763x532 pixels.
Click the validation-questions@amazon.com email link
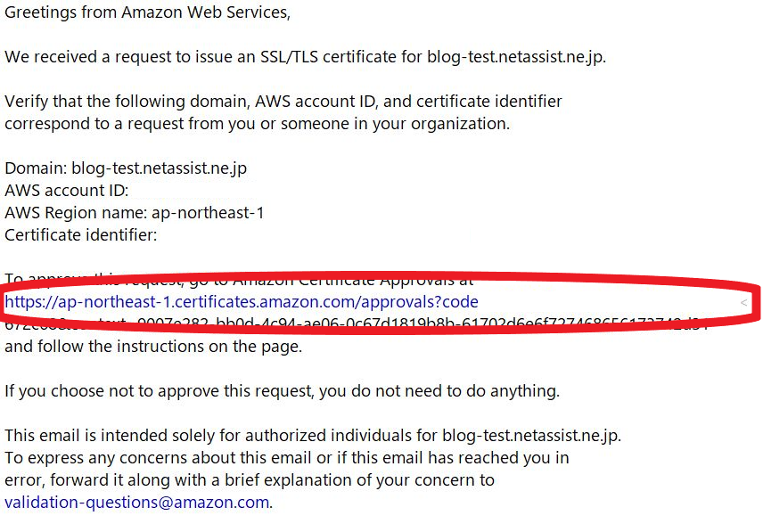click(x=136, y=502)
